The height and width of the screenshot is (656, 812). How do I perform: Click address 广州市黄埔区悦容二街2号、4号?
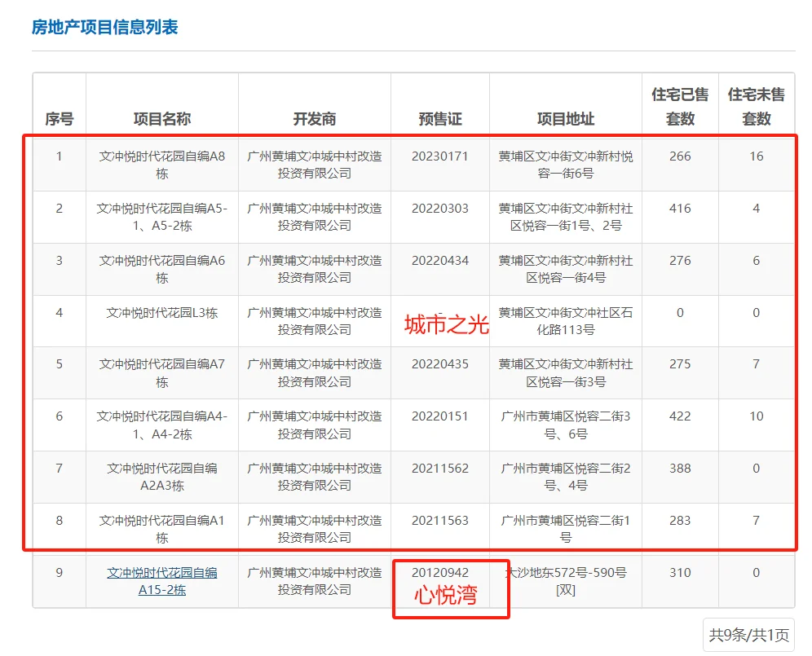point(566,477)
